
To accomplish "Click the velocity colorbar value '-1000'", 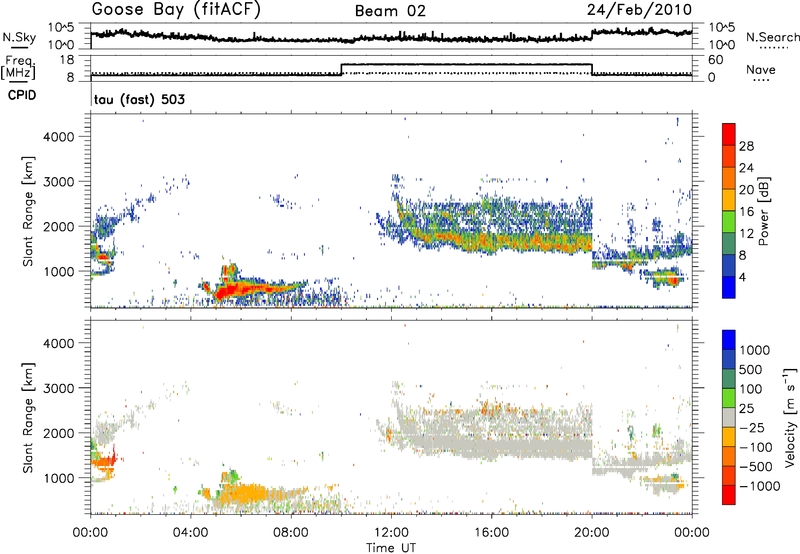I will tap(760, 486).
